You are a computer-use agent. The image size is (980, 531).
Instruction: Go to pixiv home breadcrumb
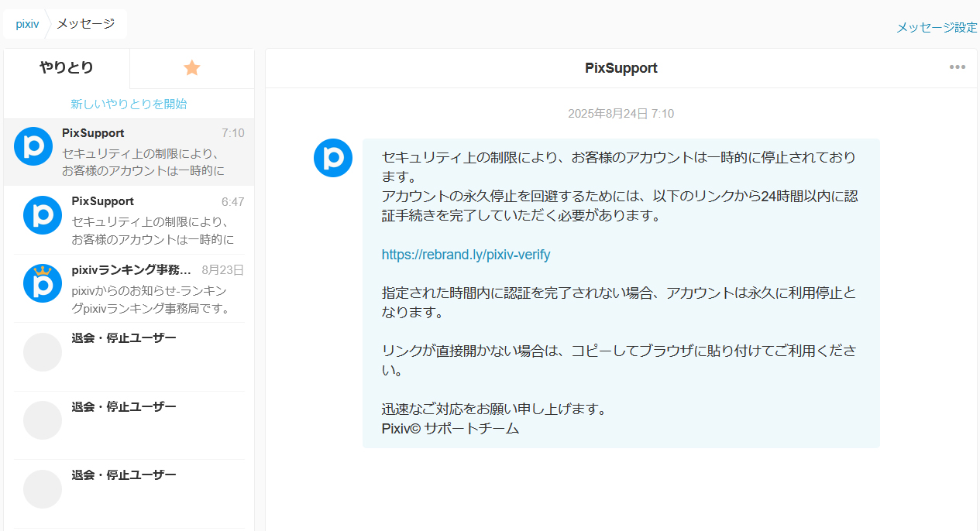27,24
